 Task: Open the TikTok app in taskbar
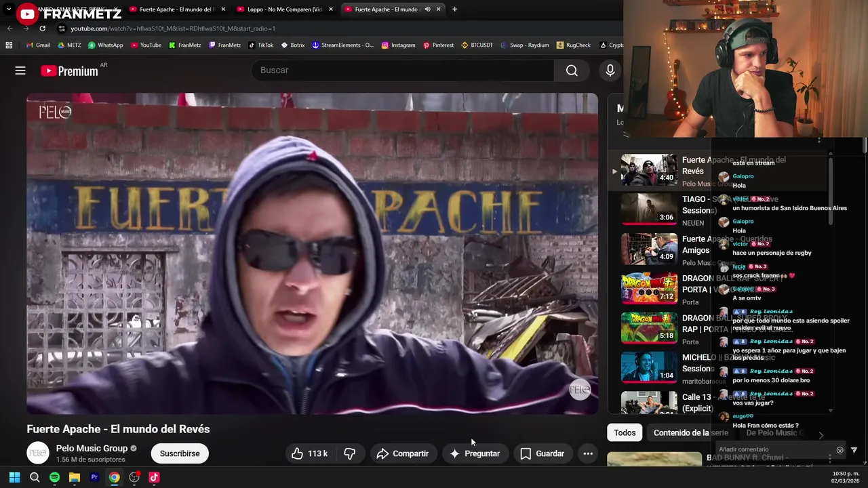tap(154, 477)
